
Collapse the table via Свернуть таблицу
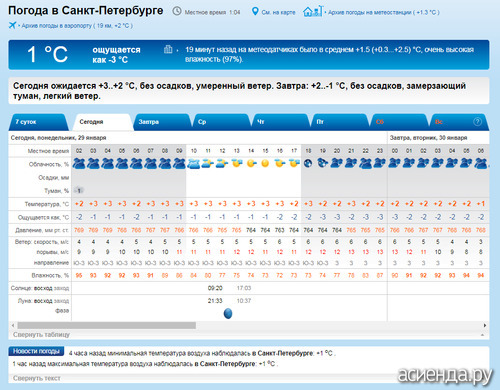pos(41,334)
